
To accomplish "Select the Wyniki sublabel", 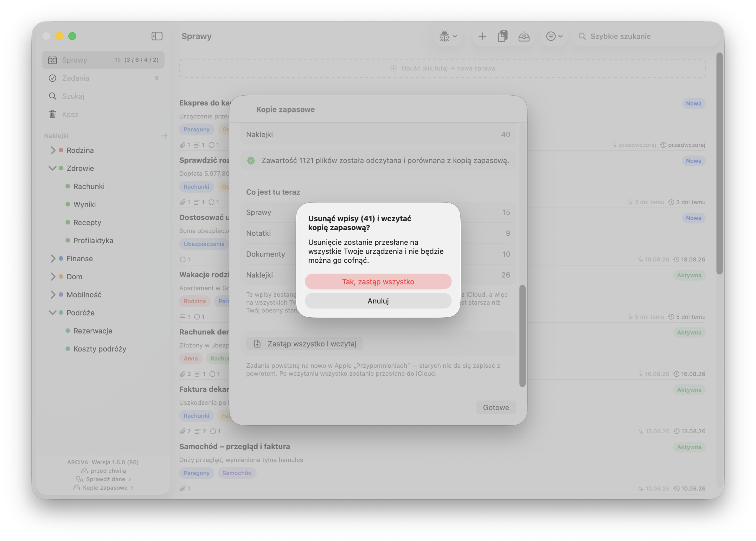I will (x=84, y=204).
